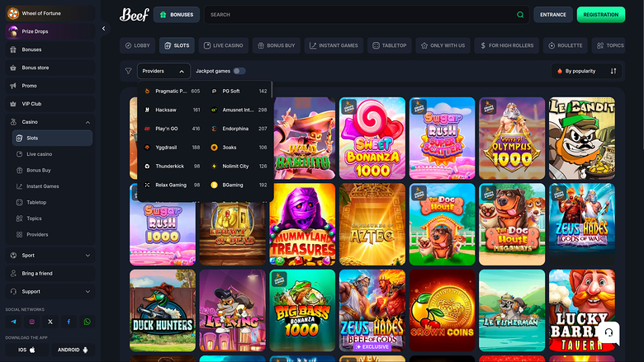Open the live support headset chat
644x362 pixels.
[x=608, y=332]
